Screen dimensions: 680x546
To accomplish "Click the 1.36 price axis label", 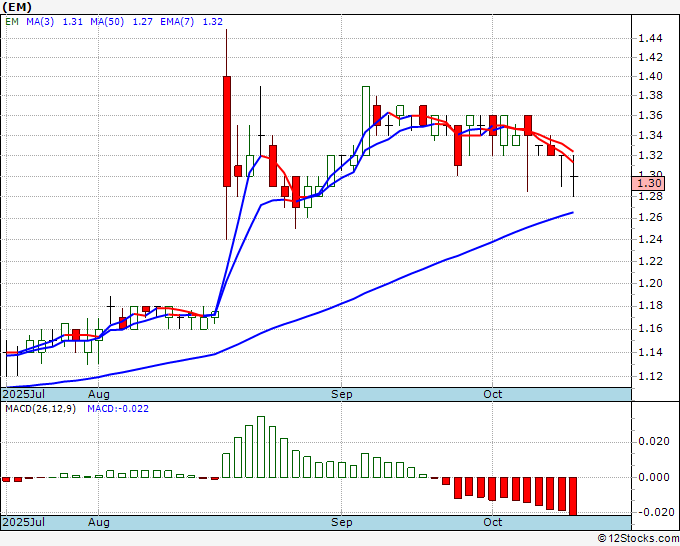I will click(x=650, y=115).
